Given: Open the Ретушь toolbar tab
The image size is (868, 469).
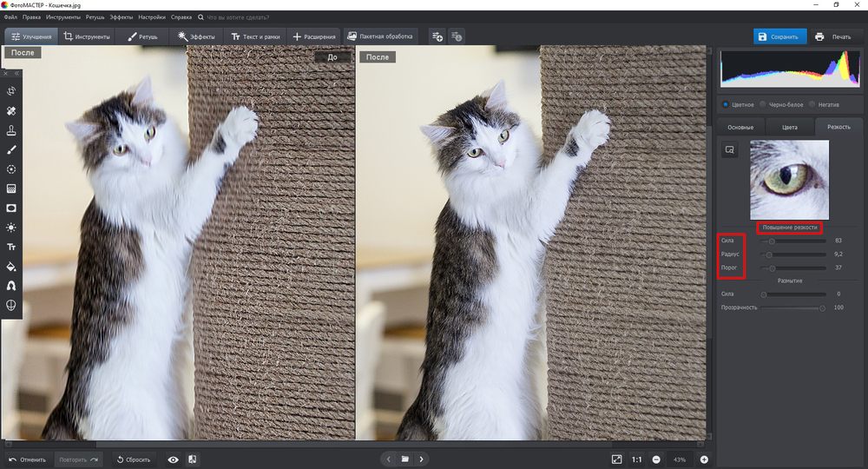Looking at the screenshot, I should point(142,36).
